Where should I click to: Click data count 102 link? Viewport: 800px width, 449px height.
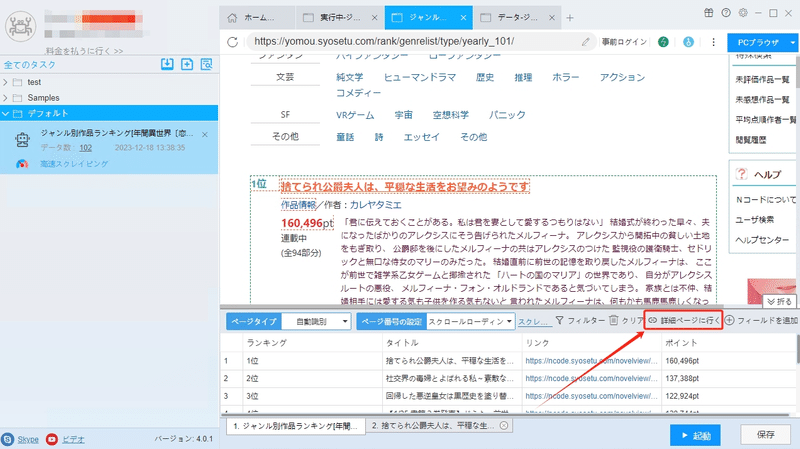coord(86,148)
